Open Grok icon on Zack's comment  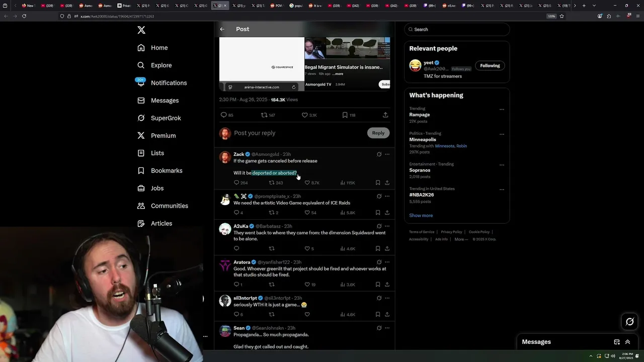(x=379, y=154)
